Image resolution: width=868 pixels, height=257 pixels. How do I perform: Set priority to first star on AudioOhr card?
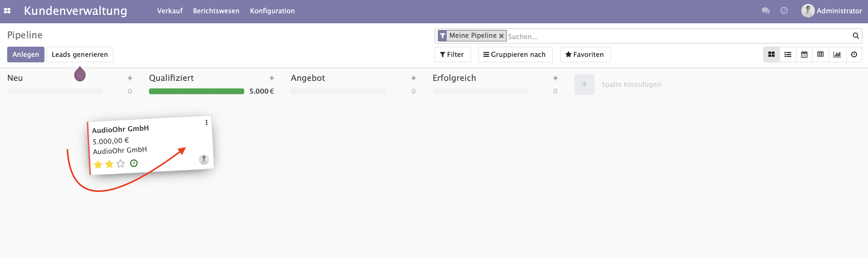coord(98,165)
